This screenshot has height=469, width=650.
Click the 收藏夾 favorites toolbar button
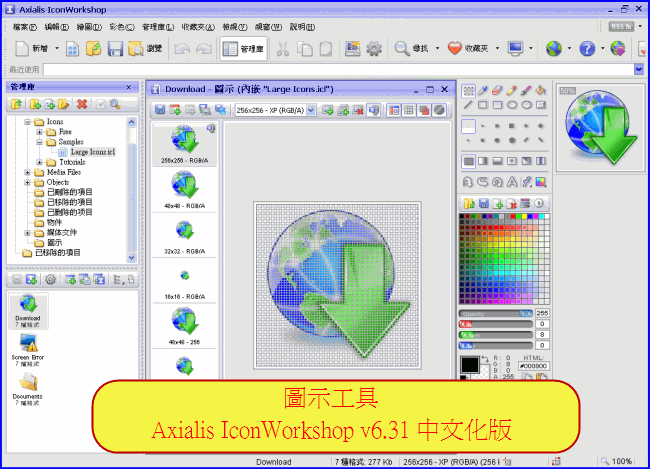[468, 48]
